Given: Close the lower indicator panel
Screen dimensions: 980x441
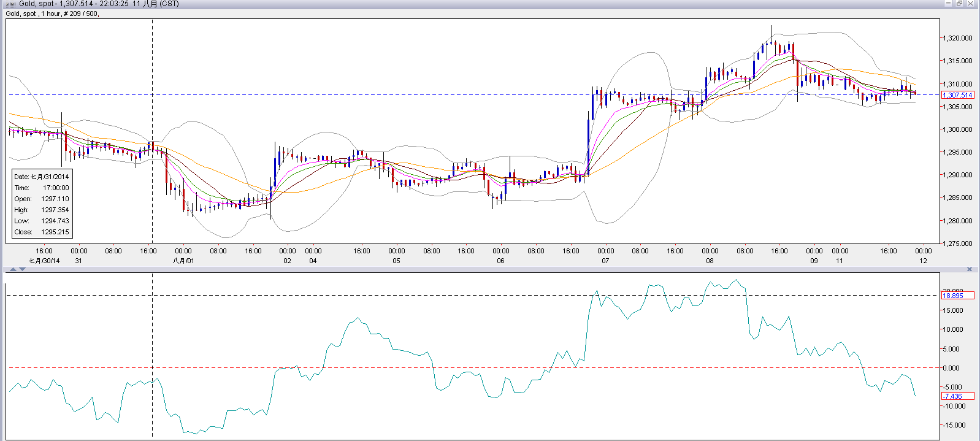Looking at the screenshot, I should [970, 269].
